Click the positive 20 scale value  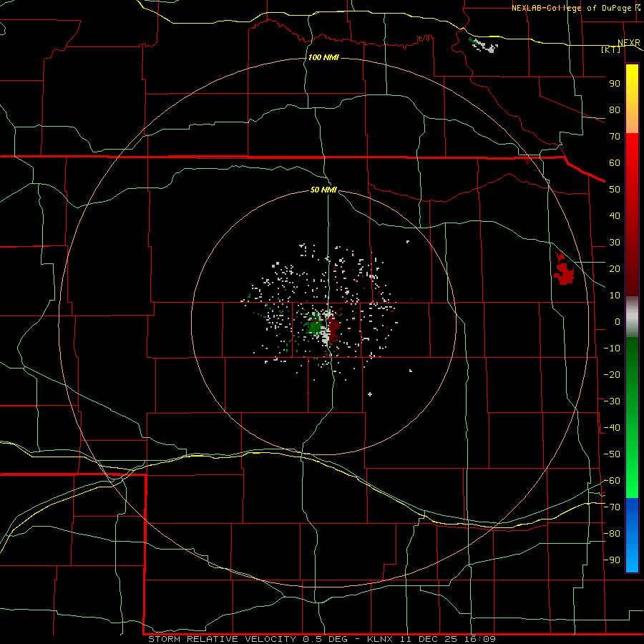tap(615, 269)
